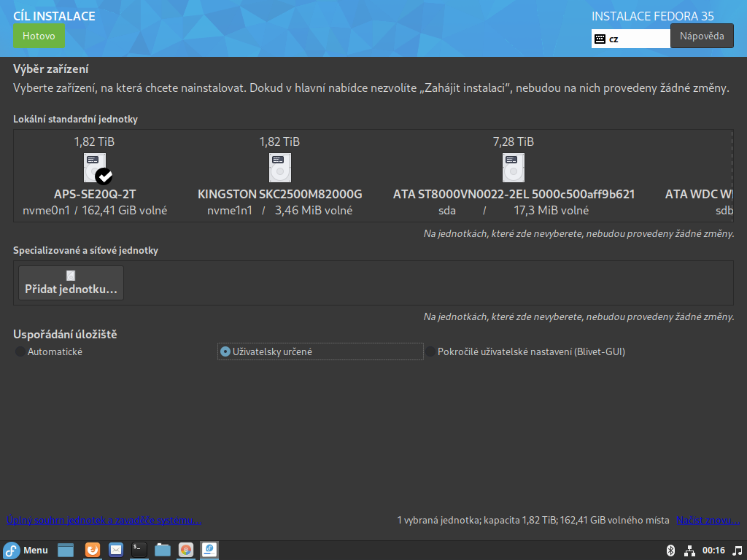
Task: Click the cz keyboard layout indicator
Action: [631, 39]
